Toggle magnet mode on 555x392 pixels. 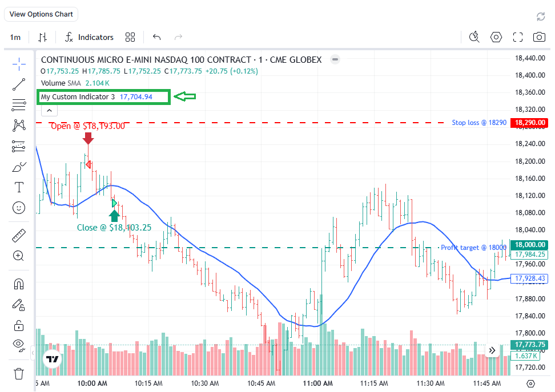coord(19,284)
